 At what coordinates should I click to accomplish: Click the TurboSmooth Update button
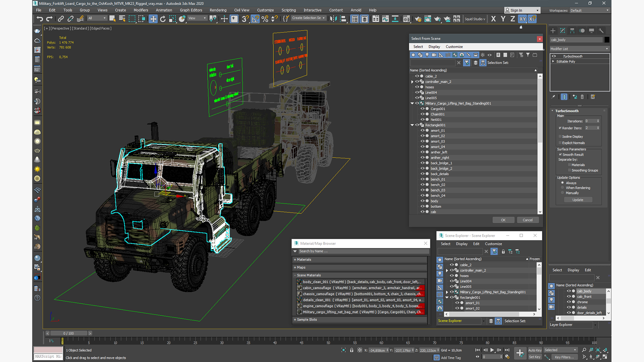(578, 200)
